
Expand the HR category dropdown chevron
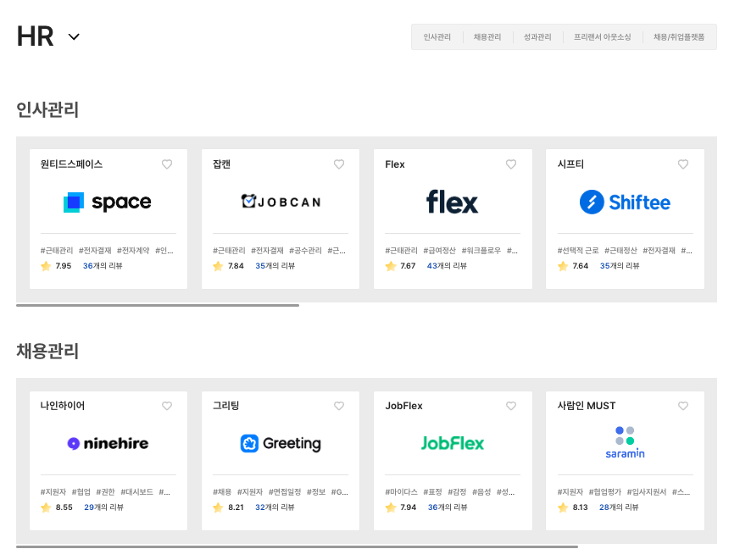tap(74, 37)
